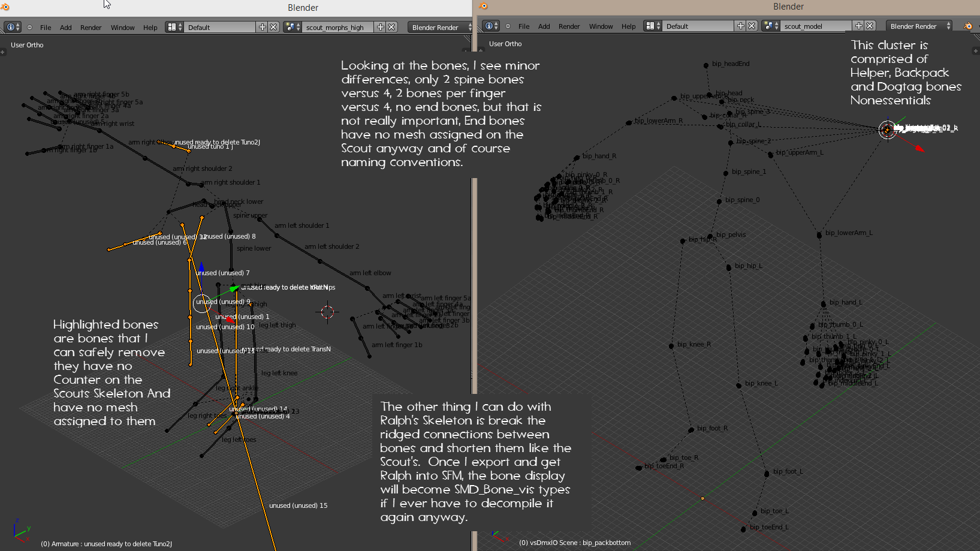Screen dimensions: 980x551
Task: Open the Help menu in right Blender window
Action: pyautogui.click(x=629, y=26)
